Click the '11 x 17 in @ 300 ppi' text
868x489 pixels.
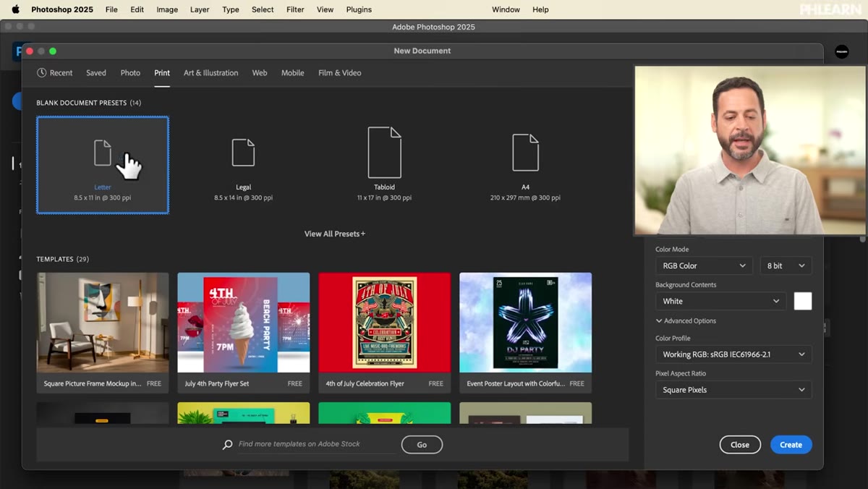pyautogui.click(x=384, y=197)
